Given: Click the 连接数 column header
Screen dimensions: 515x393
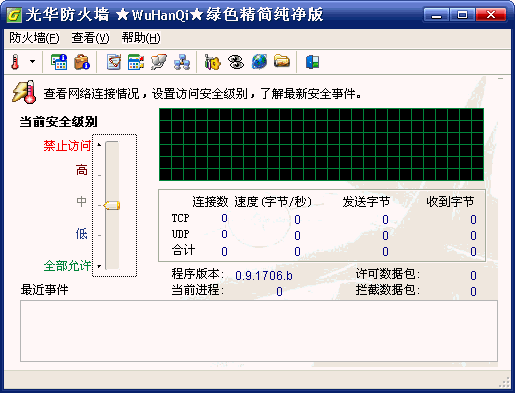Looking at the screenshot, I should pos(210,202).
